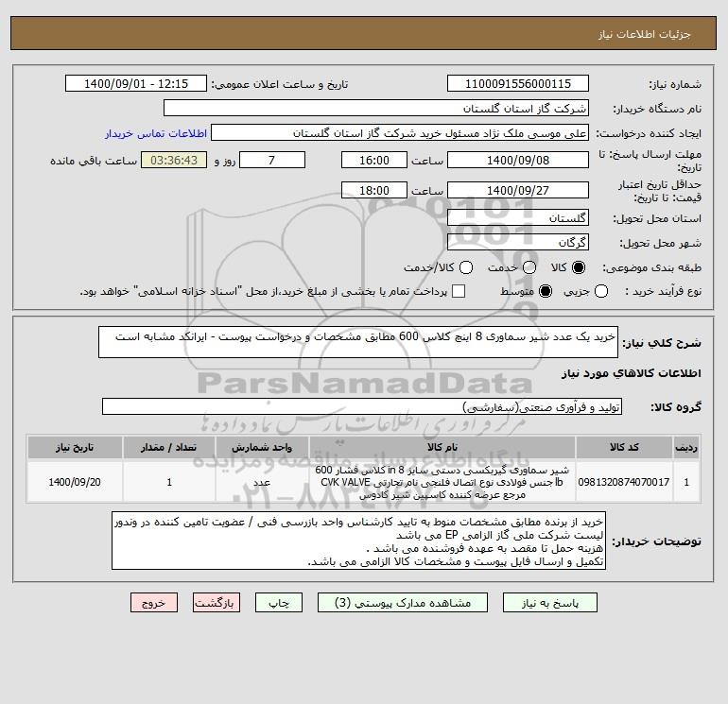This screenshot has width=728, height=704.
Task: Click the validity time field 18:00
Action: click(374, 190)
